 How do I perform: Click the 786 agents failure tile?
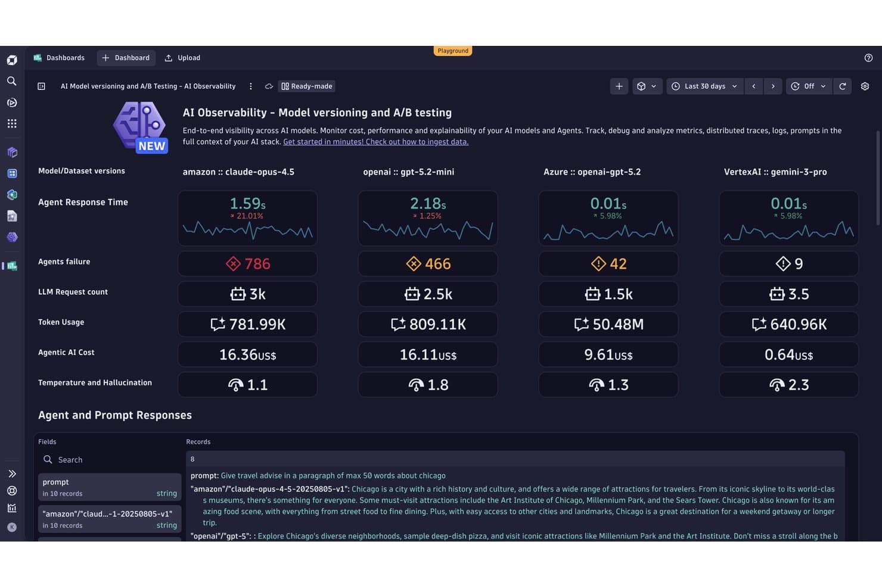click(247, 263)
